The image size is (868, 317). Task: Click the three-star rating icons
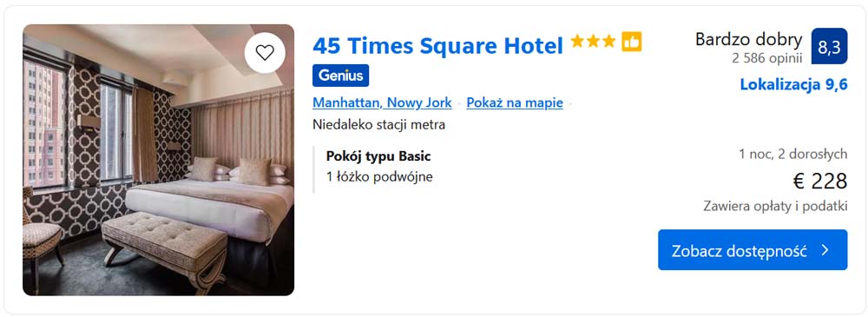(x=593, y=42)
